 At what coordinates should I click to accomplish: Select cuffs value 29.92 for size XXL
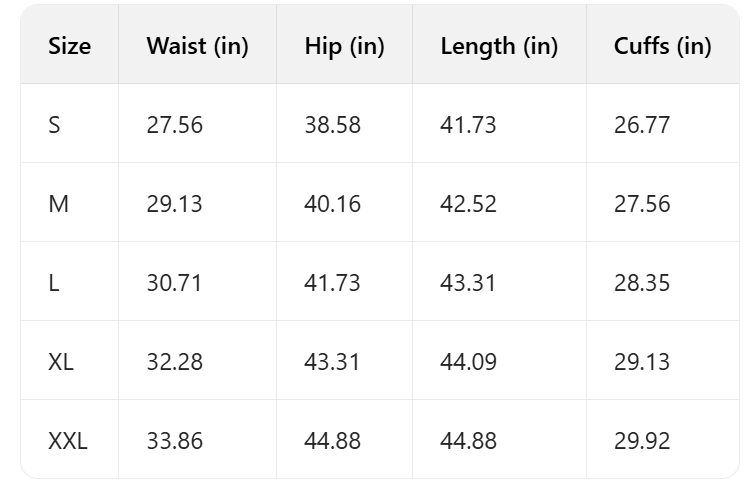(x=642, y=440)
